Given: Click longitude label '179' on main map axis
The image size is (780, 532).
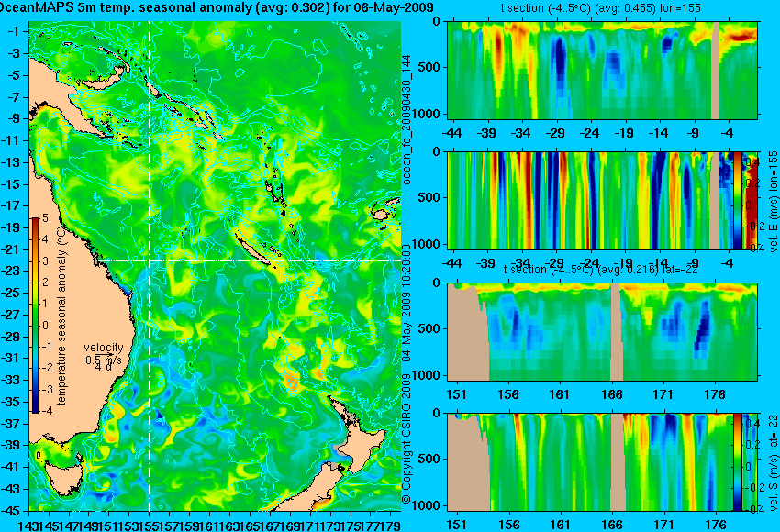Looking at the screenshot, I should [x=392, y=525].
